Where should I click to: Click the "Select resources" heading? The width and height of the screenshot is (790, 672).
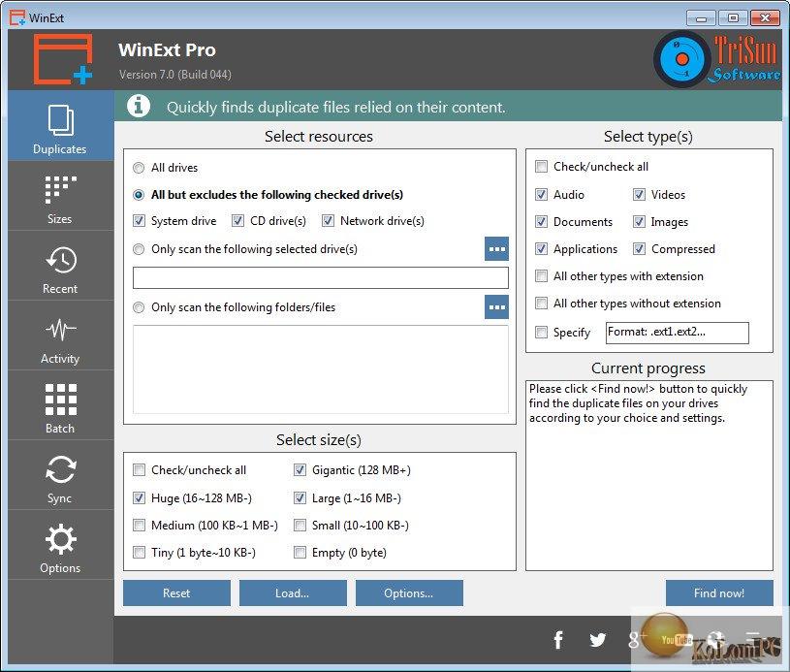coord(319,137)
